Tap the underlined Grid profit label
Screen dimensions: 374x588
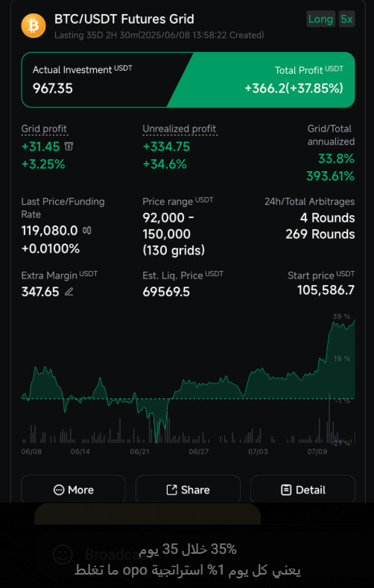coord(44,129)
